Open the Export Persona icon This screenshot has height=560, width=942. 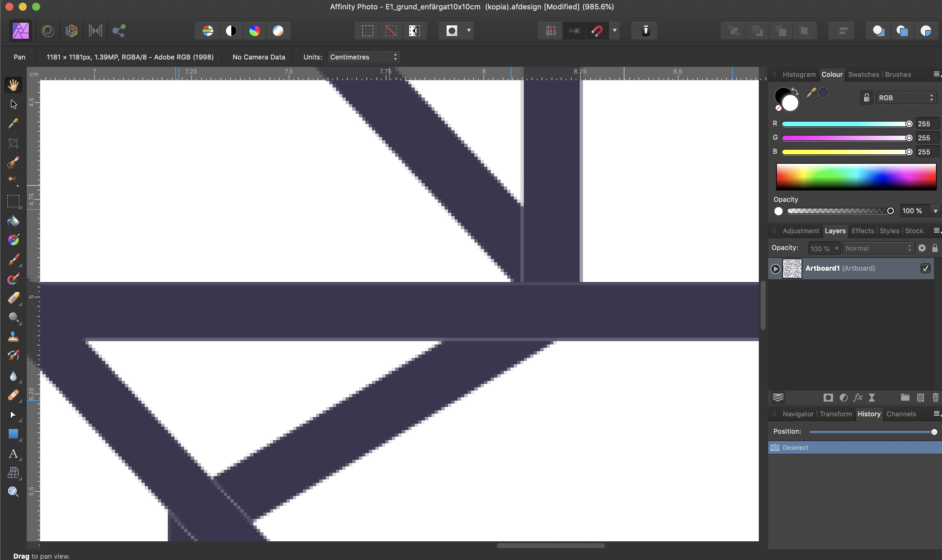click(x=119, y=30)
